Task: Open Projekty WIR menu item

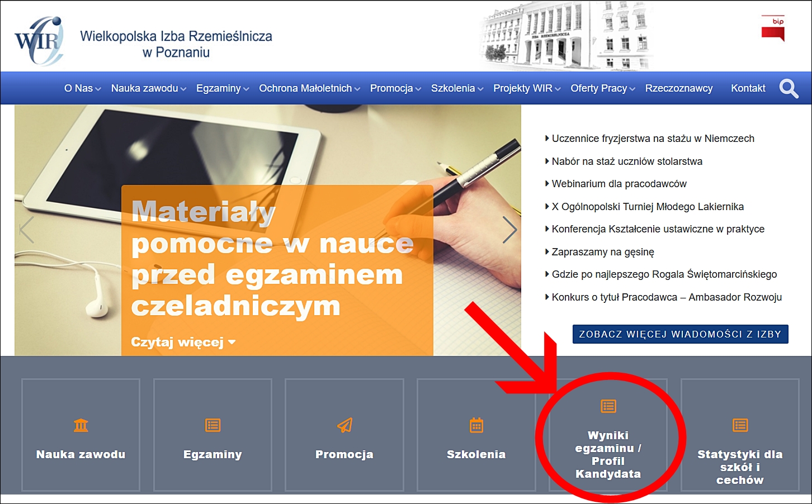Action: pos(523,88)
